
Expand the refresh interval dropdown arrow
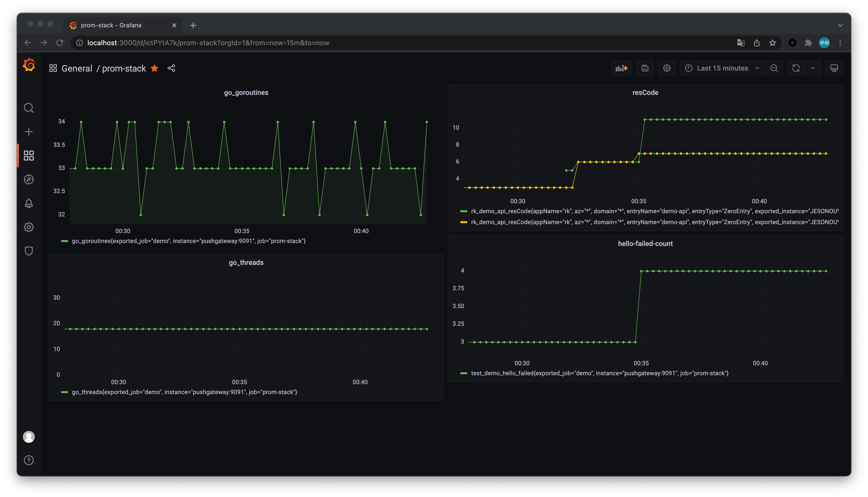tap(813, 68)
